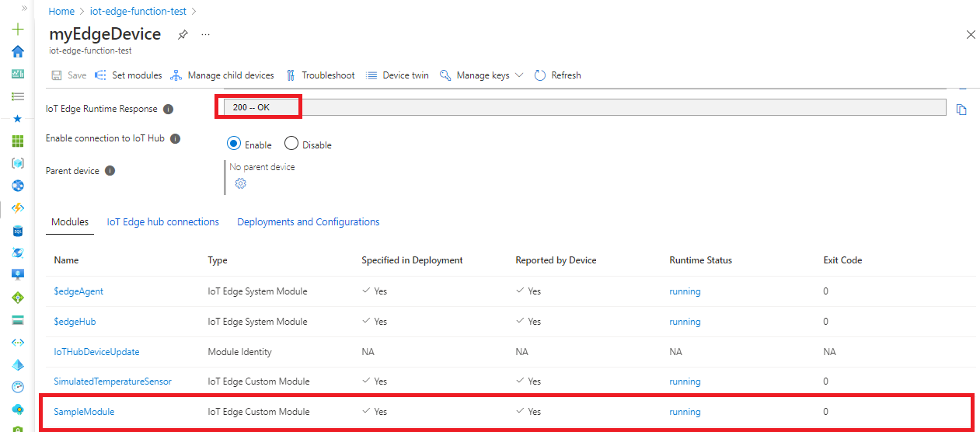Click the Set modules toolbar button
The image size is (980, 432).
click(x=128, y=75)
